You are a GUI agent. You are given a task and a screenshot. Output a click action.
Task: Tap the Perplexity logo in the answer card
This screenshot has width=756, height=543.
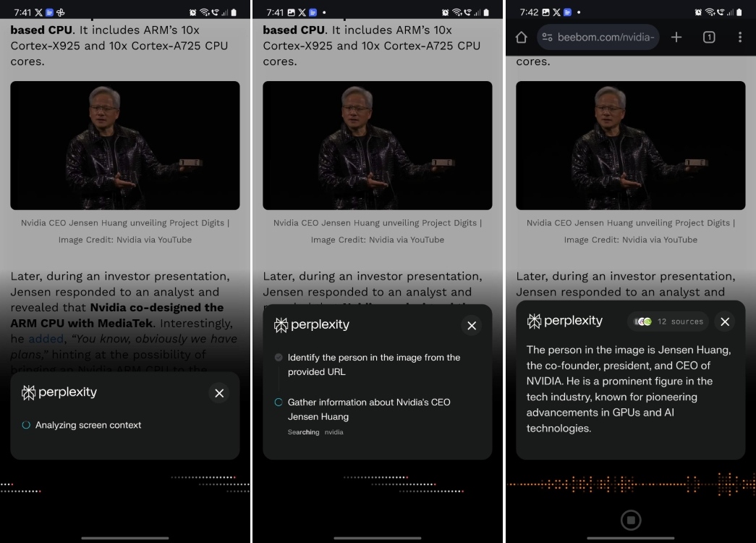pyautogui.click(x=565, y=321)
